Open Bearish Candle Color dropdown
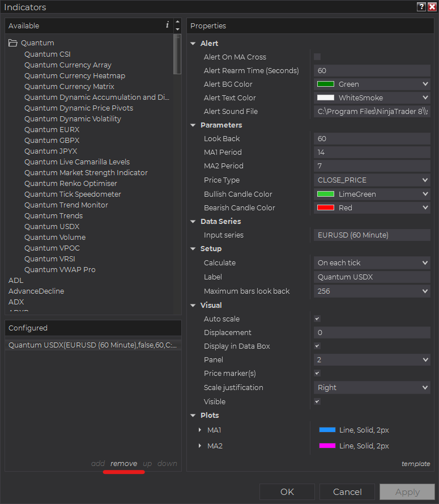439x504 pixels. [x=372, y=207]
